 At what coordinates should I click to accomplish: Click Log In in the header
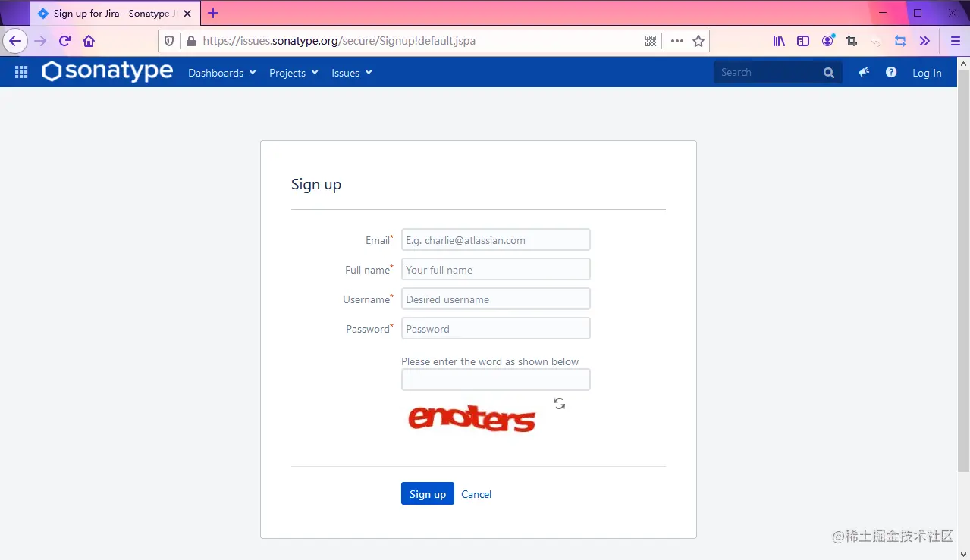[x=927, y=73]
